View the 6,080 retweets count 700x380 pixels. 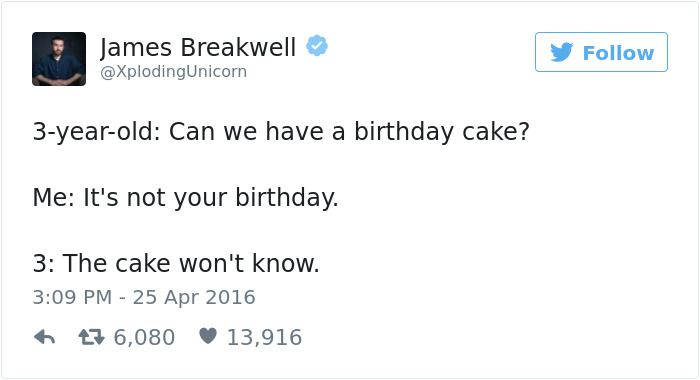[x=144, y=338]
